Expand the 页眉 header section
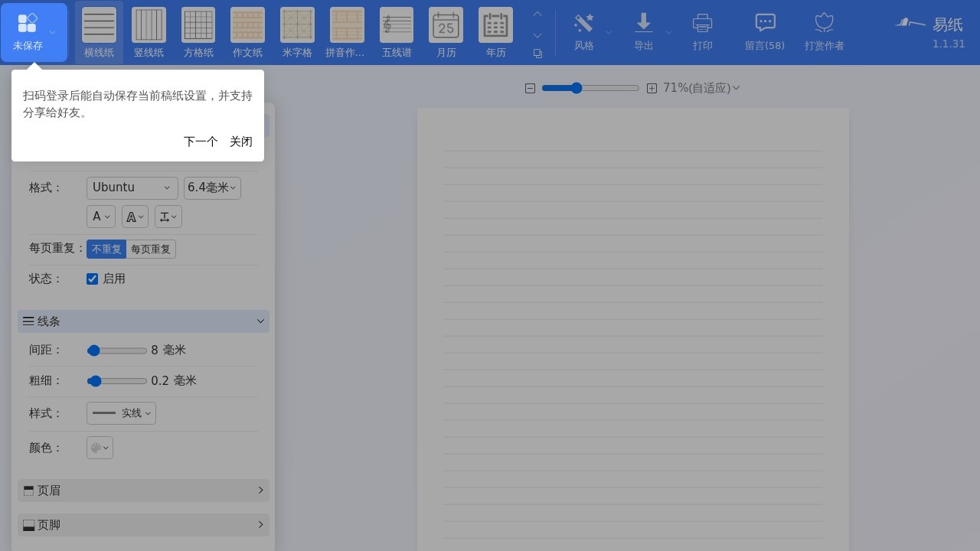980x551 pixels. [143, 491]
